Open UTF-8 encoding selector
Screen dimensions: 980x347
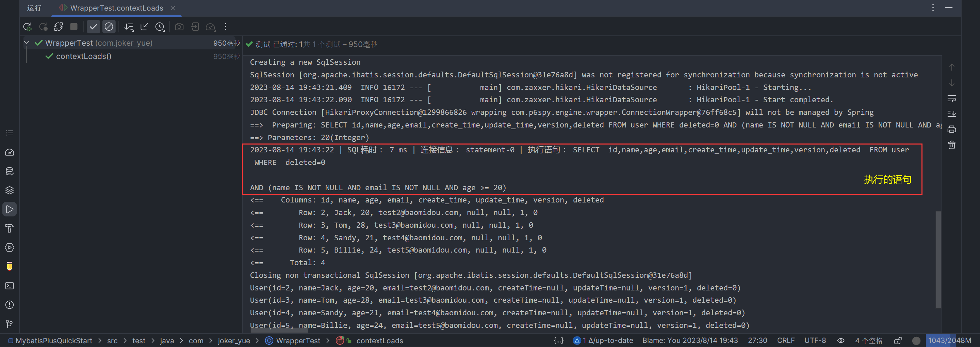[815, 341]
